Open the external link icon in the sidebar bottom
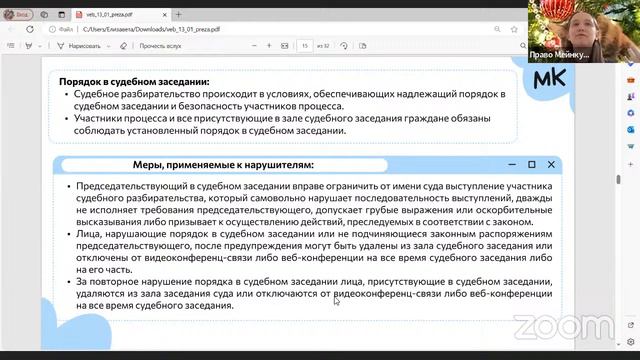This screenshot has width=640, height=360. pos(631,325)
